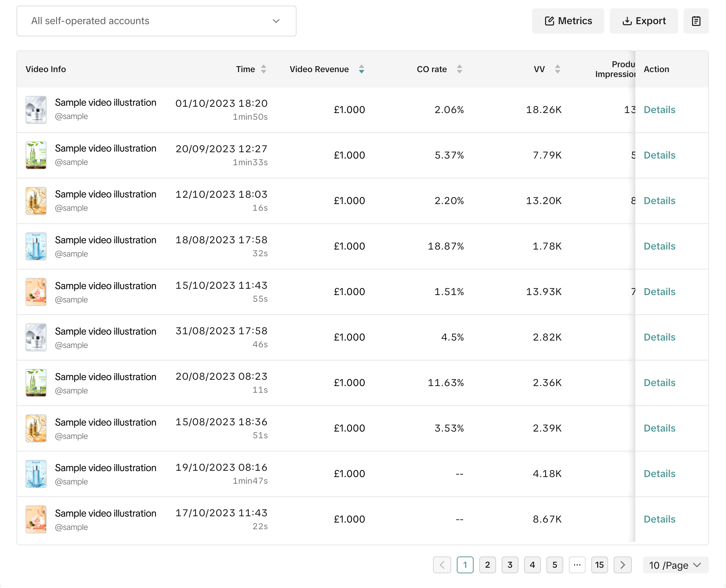726x588 pixels.
Task: Sort the CO rate column
Action: coord(459,69)
